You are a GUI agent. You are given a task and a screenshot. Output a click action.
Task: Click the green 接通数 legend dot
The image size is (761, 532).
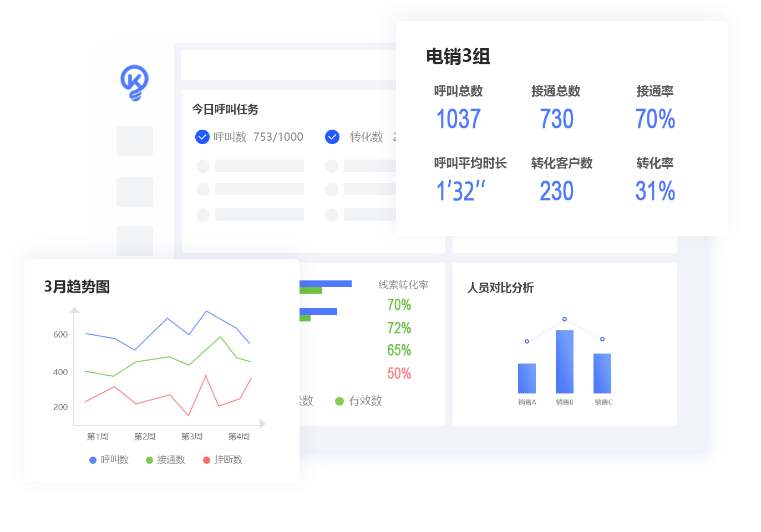pos(149,460)
